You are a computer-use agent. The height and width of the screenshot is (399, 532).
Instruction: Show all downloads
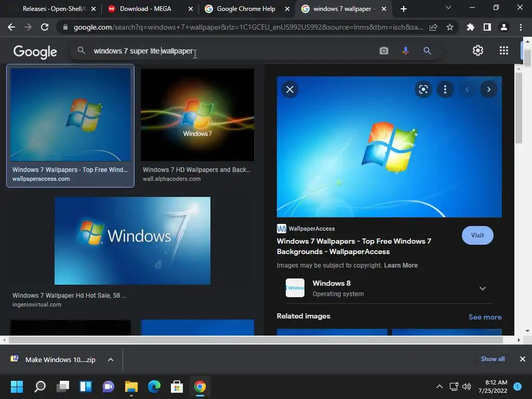point(493,359)
